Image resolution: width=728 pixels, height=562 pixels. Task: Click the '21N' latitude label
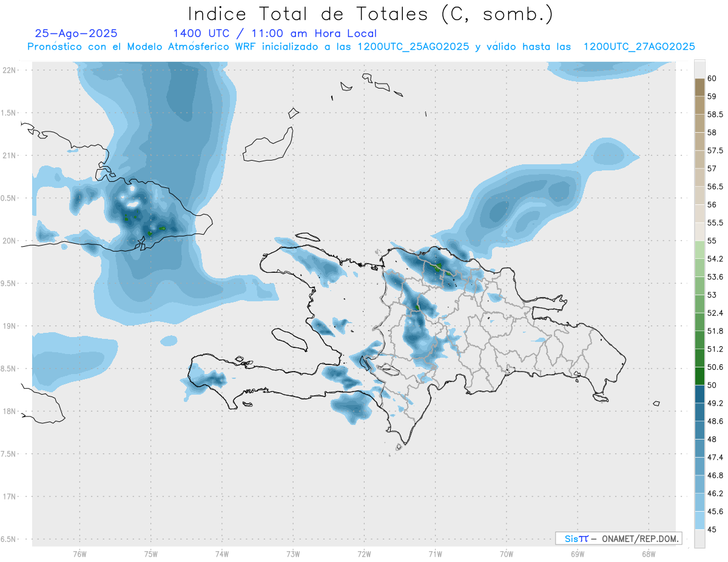click(9, 155)
